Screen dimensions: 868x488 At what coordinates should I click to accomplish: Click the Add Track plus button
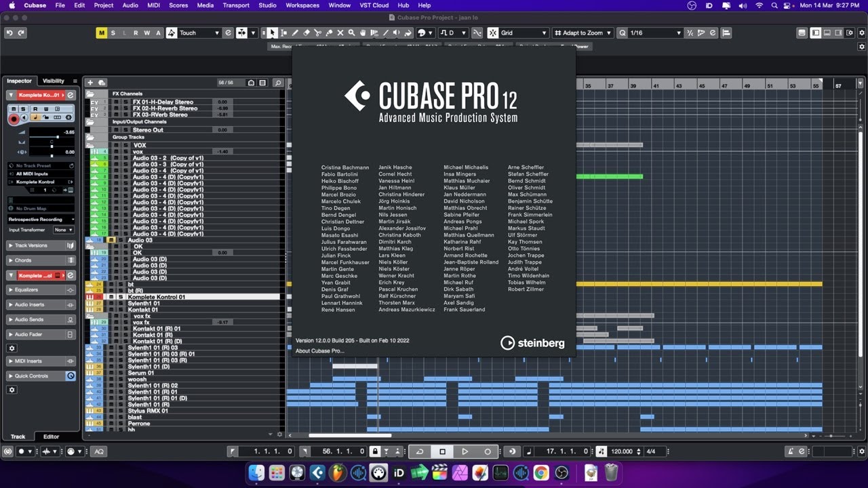click(91, 83)
